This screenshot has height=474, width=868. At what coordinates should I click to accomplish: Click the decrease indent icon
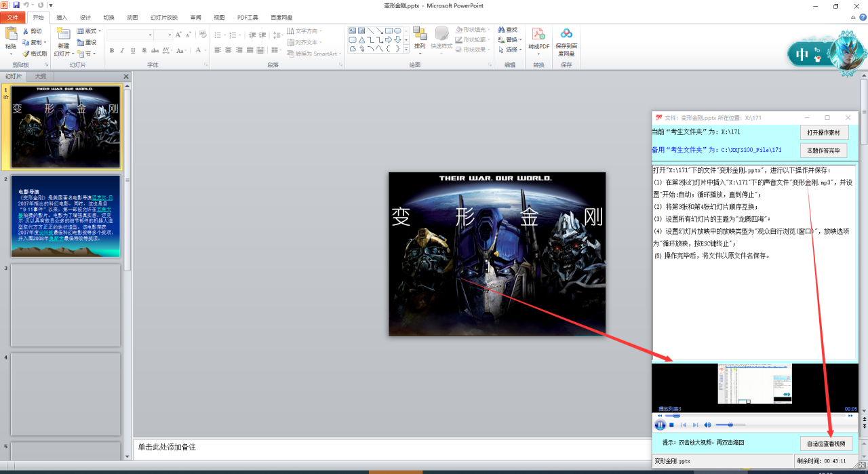click(252, 35)
